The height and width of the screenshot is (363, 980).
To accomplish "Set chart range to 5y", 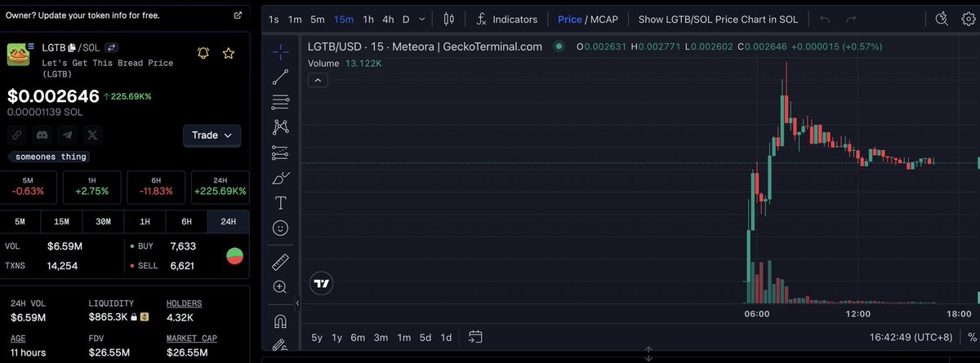I will coord(317,338).
